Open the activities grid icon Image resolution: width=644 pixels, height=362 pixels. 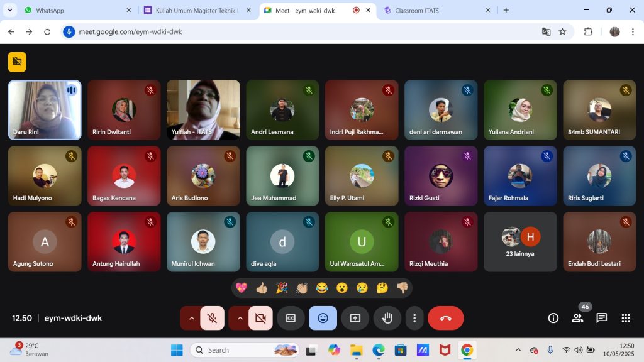coord(626,318)
